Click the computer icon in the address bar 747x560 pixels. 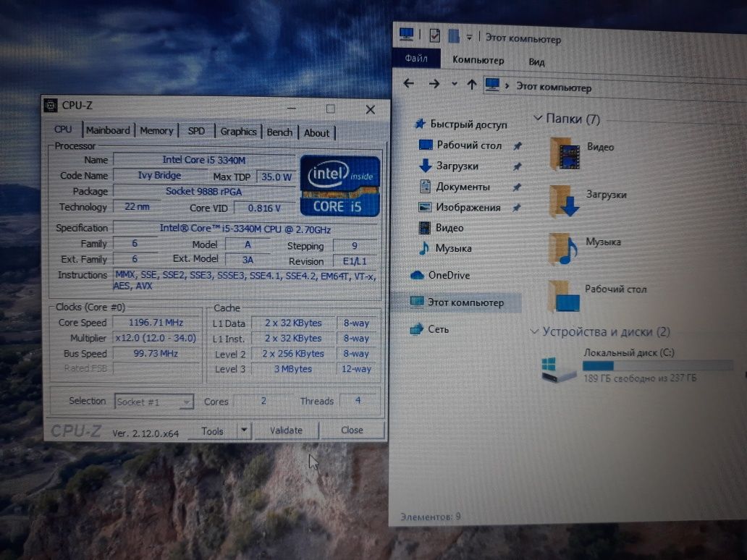click(492, 85)
